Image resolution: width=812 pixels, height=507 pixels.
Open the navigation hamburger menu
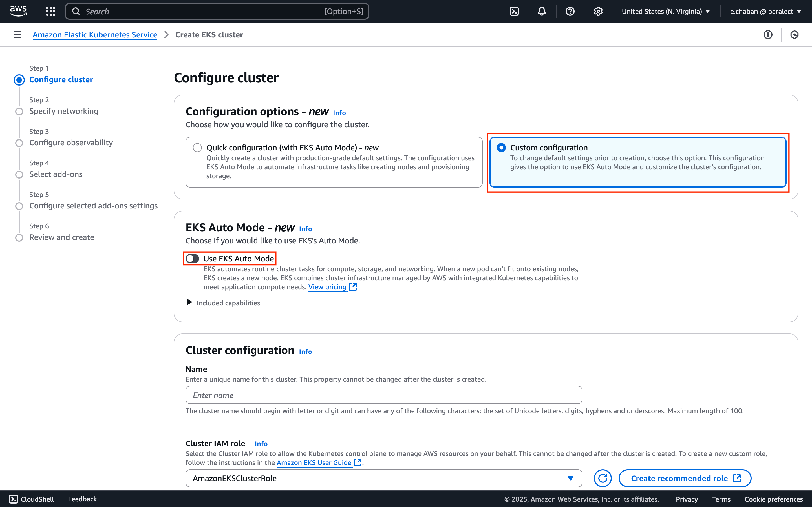(x=17, y=35)
